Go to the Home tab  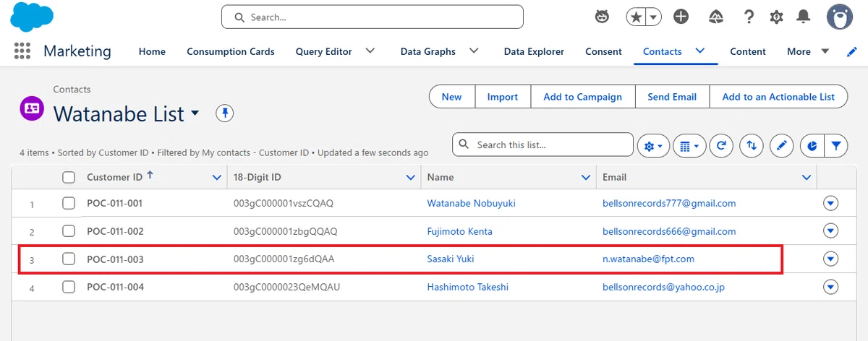(x=152, y=51)
